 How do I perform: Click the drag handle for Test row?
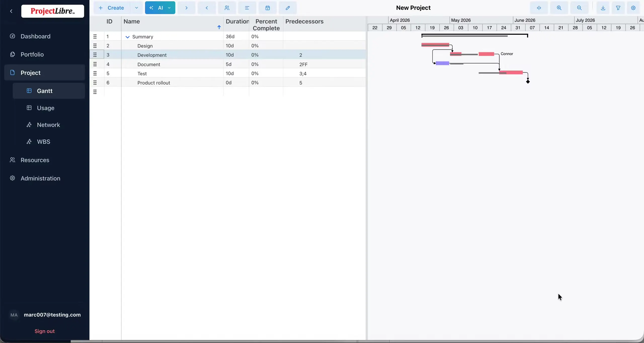95,73
